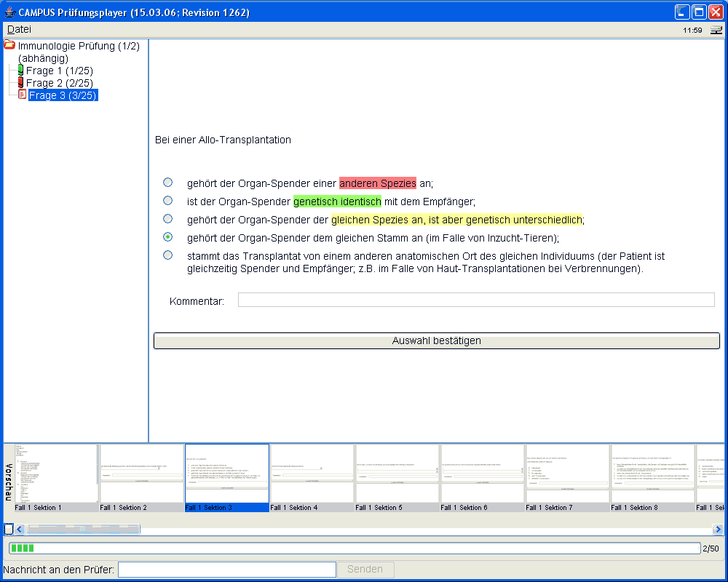This screenshot has height=582, width=728.
Task: Select the 'genetisch identisch' answer option
Action: coord(168,201)
